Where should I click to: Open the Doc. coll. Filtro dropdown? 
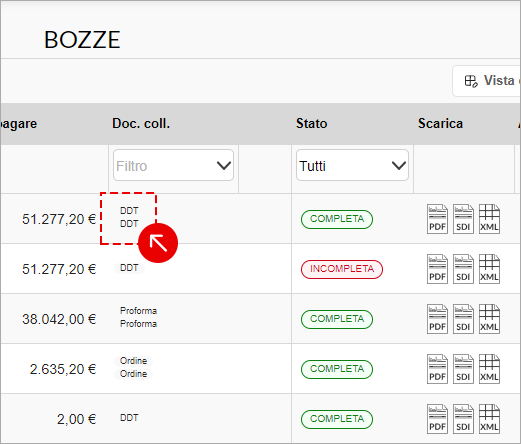pyautogui.click(x=173, y=165)
